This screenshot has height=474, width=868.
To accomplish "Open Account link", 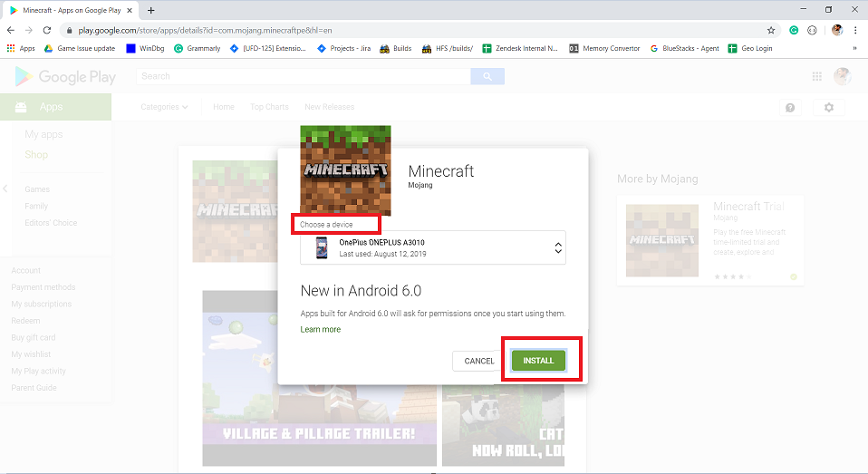I will pos(26,270).
